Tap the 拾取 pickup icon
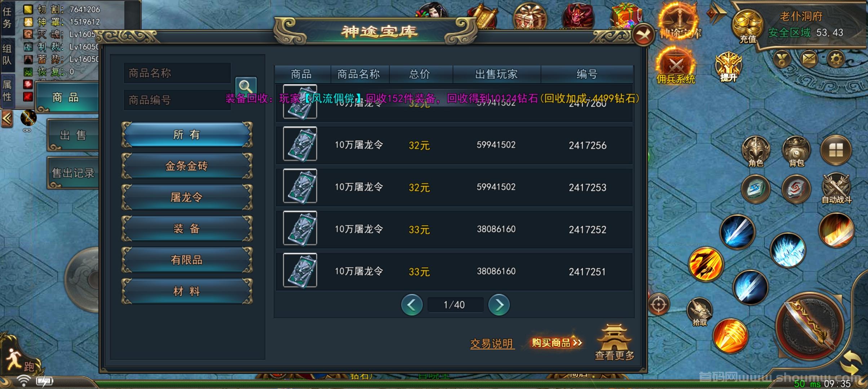Screen dimensions: 868x389 point(699,313)
